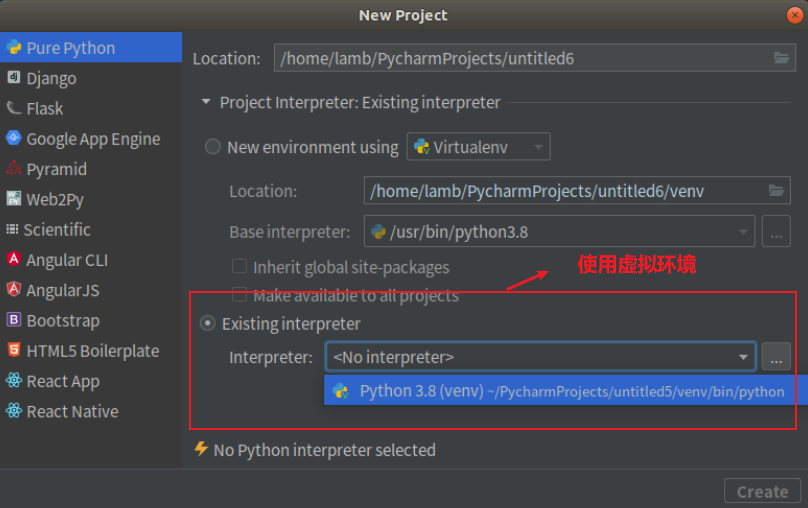
Task: Open Base interpreter dropdown arrow
Action: click(x=743, y=231)
